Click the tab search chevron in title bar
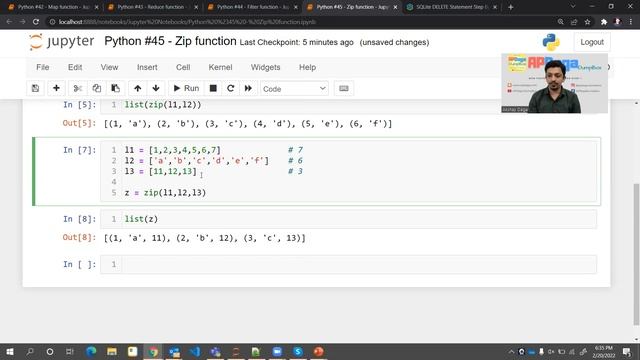Viewport: 640px width, 360px height. (573, 7)
